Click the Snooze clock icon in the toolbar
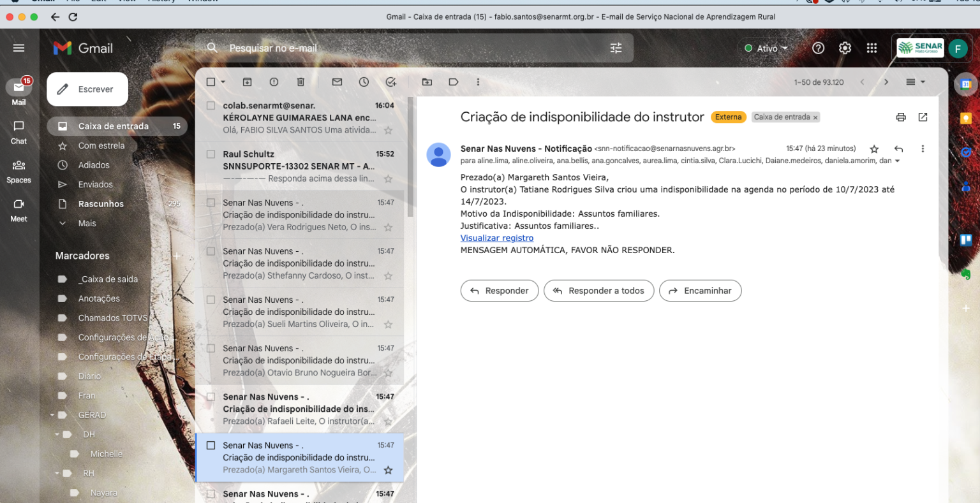This screenshot has width=980, height=503. pyautogui.click(x=364, y=82)
